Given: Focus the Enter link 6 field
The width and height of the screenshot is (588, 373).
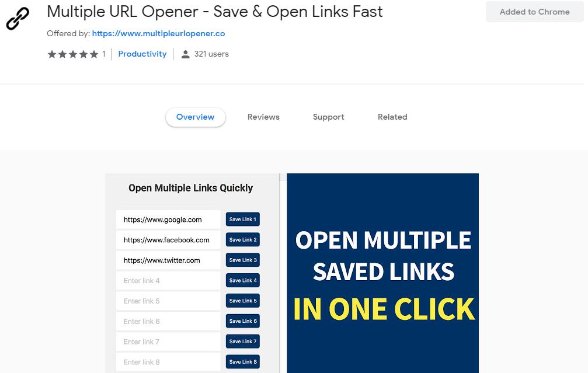Looking at the screenshot, I should (168, 321).
